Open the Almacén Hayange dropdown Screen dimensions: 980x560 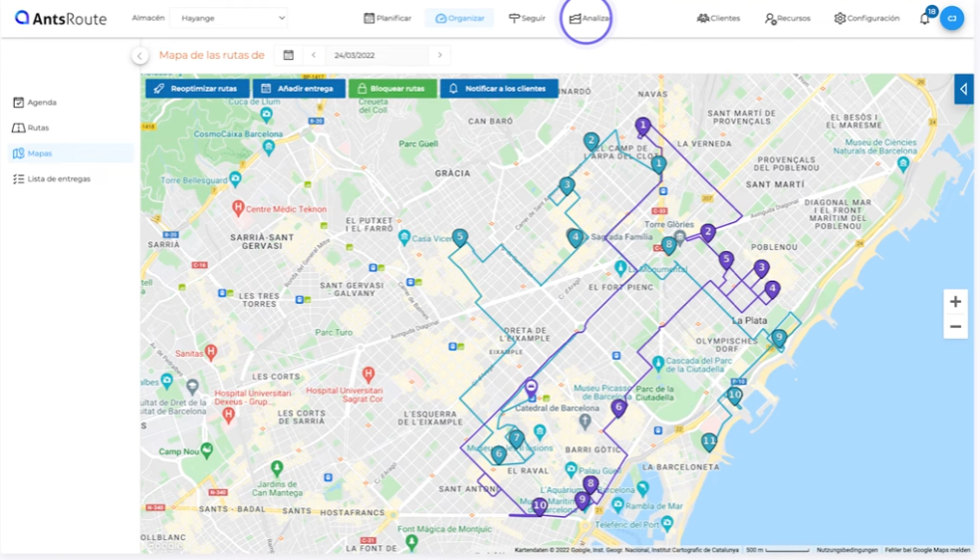pos(229,18)
